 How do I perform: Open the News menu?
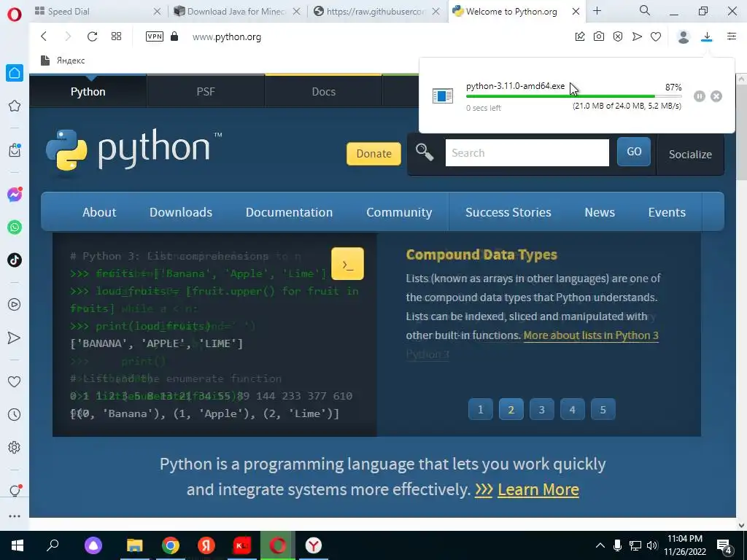(600, 212)
